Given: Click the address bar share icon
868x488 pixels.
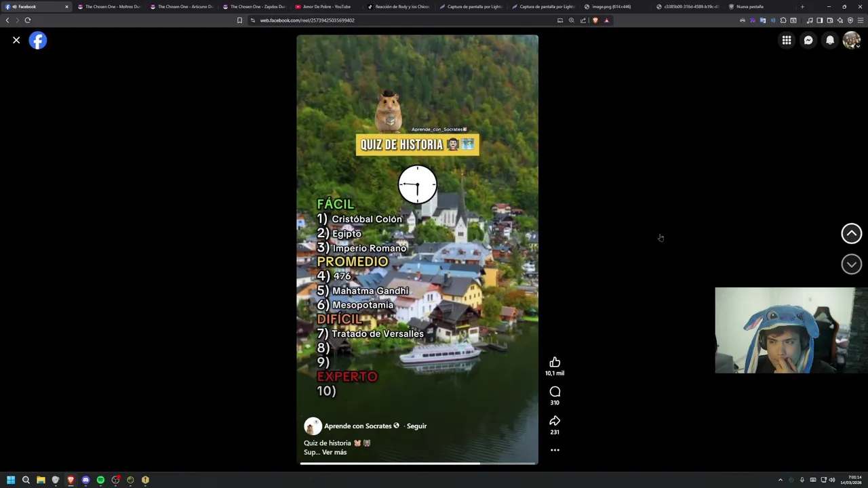Looking at the screenshot, I should click(583, 20).
